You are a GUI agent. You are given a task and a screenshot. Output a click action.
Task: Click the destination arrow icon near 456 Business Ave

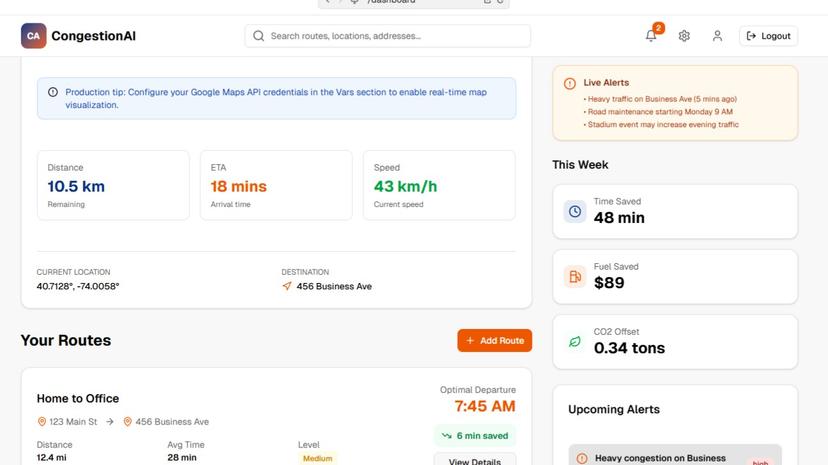coord(287,286)
